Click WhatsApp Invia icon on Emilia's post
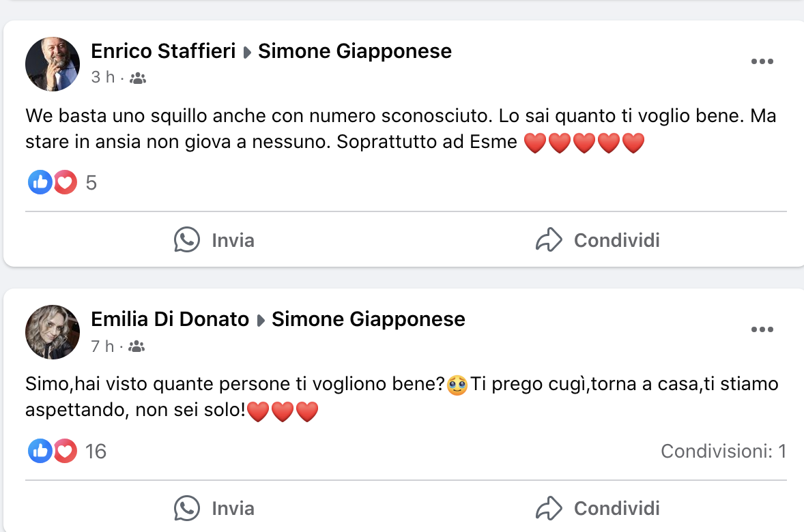804x532 pixels. click(187, 508)
